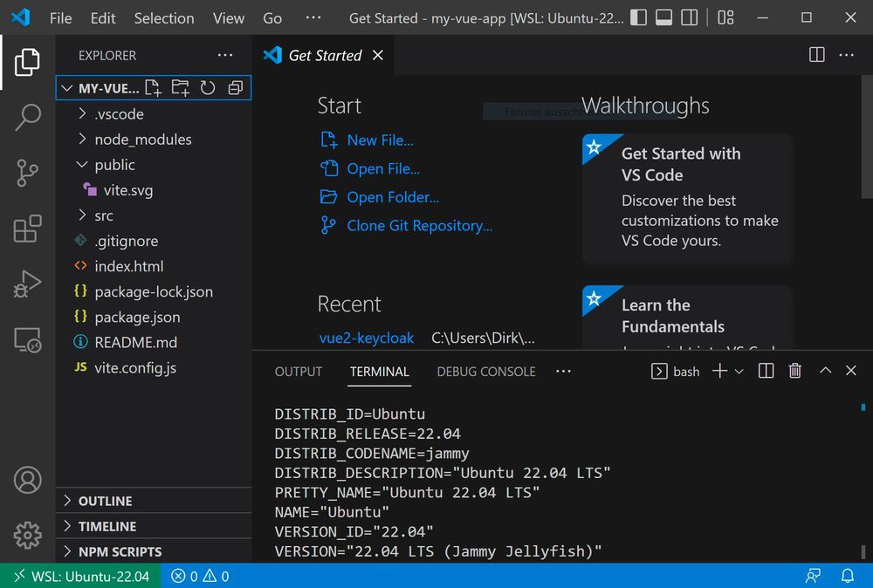Toggle bottom panel visibility
Screen dimensions: 873x588
(x=663, y=17)
